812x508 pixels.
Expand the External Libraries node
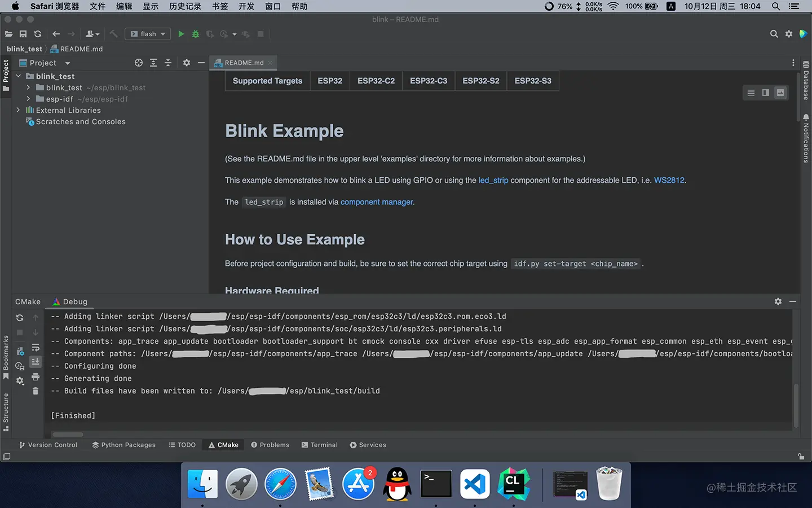tap(19, 110)
